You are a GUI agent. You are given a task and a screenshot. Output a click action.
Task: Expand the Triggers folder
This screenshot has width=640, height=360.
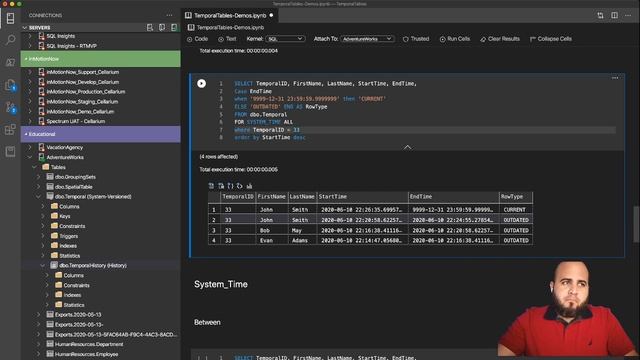point(43,236)
